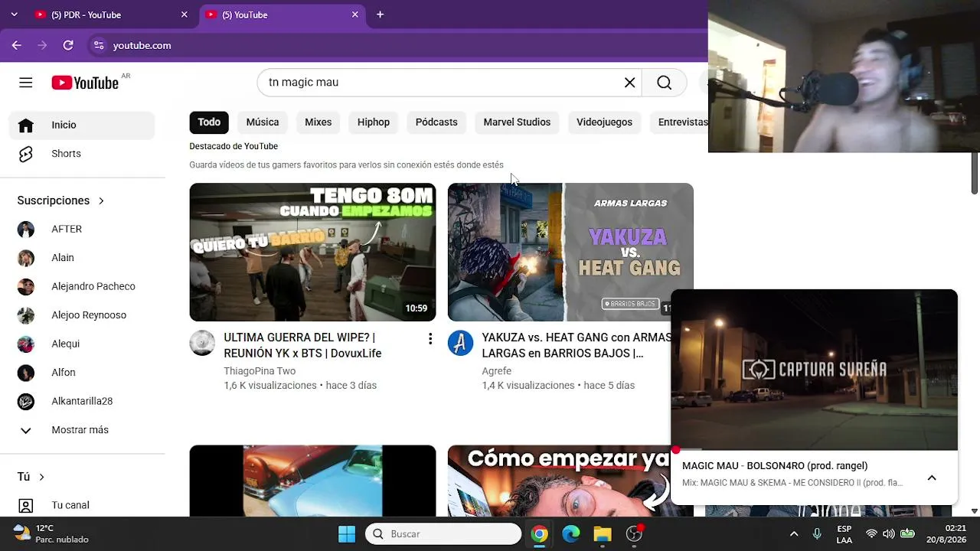
Task: Open Agrefe channel name link
Action: (x=497, y=371)
